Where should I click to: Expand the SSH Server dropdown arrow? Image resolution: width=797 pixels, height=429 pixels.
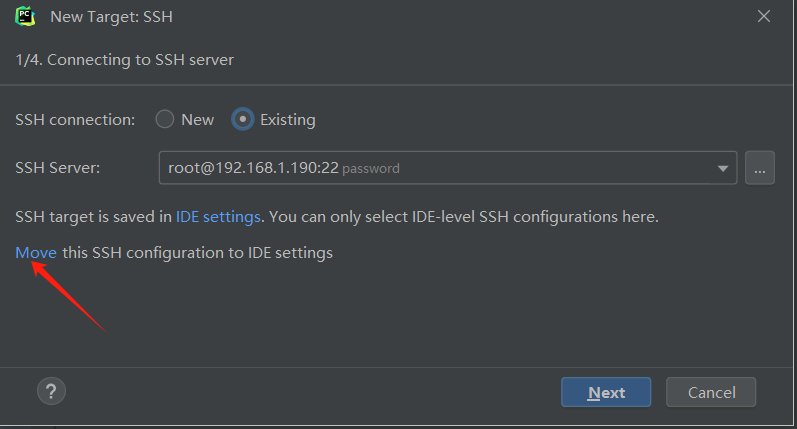coord(723,168)
